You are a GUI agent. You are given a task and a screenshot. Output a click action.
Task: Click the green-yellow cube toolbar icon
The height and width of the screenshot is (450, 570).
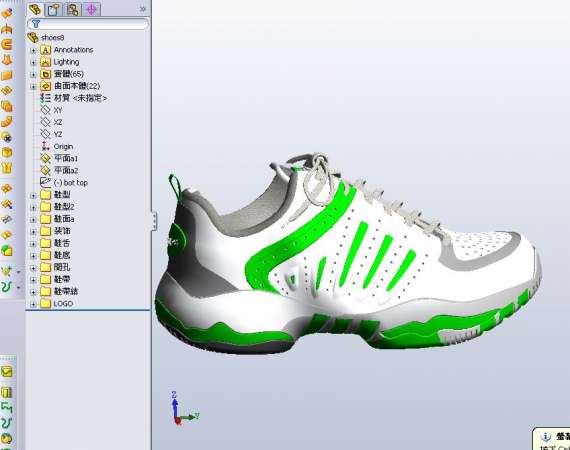click(x=7, y=250)
